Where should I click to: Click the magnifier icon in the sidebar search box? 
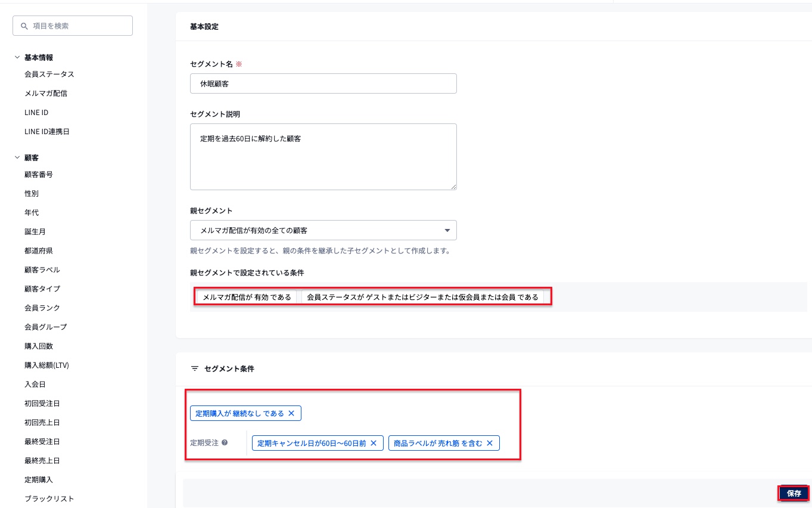click(x=24, y=26)
